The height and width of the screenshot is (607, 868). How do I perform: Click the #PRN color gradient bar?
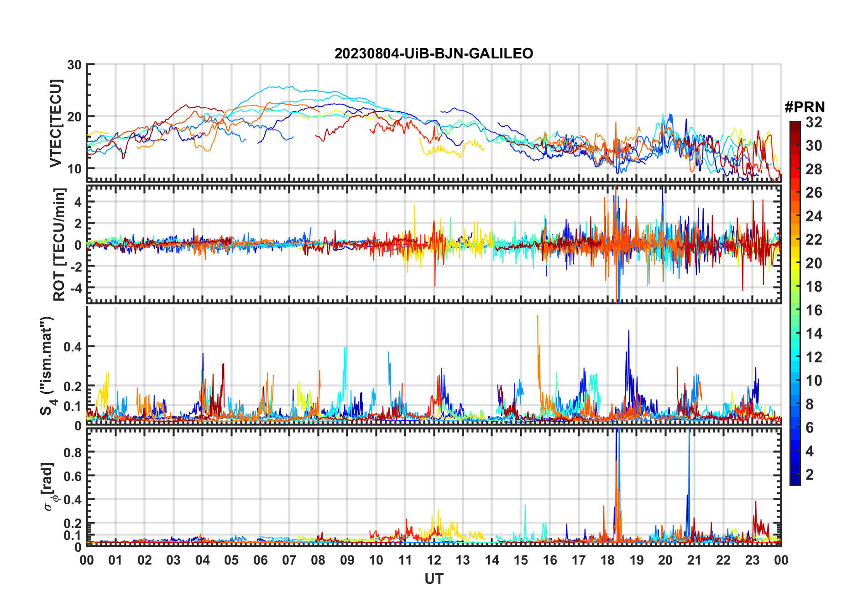(x=795, y=303)
